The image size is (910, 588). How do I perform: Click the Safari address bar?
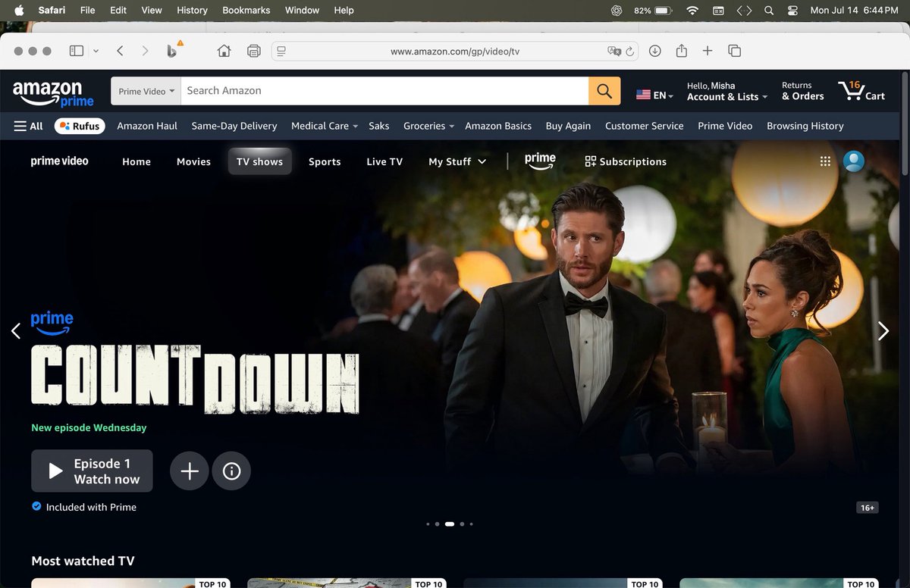coord(455,52)
